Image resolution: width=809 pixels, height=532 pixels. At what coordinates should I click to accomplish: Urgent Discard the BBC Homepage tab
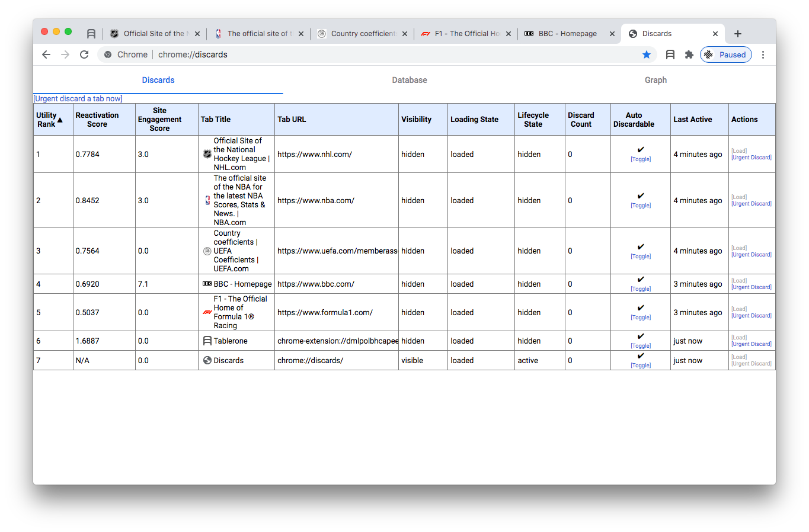[752, 287]
